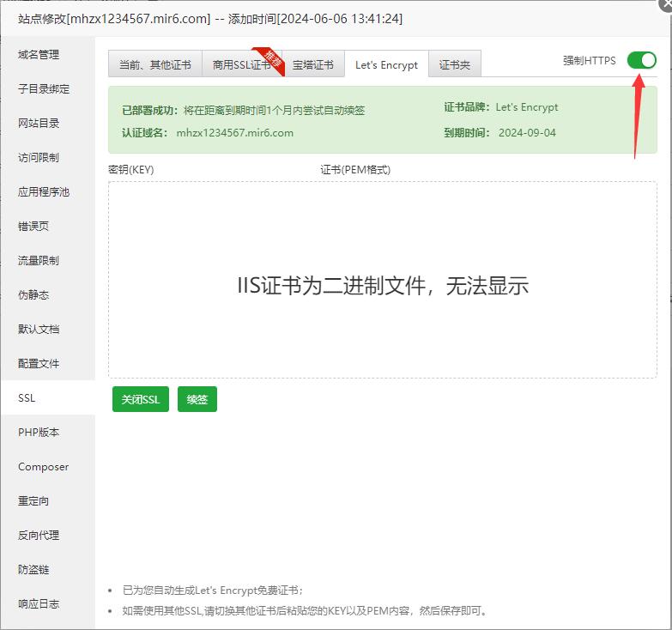Viewport: 672px width, 630px height.
Task: Toggle the 强制HTTPS switch
Action: [641, 60]
